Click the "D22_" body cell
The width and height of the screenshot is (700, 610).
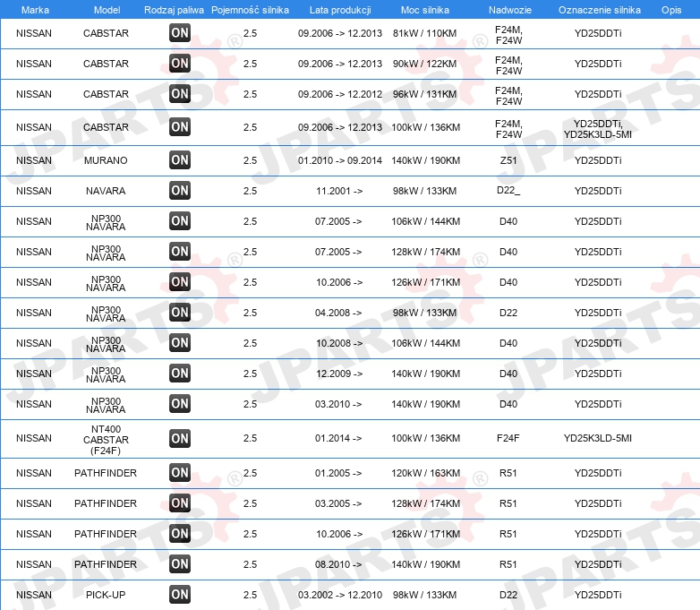(x=508, y=191)
